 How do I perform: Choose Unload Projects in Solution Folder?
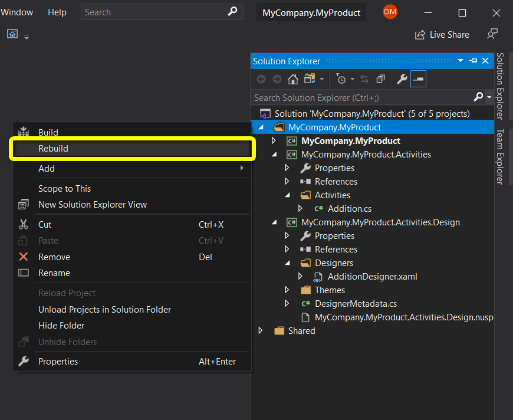104,309
